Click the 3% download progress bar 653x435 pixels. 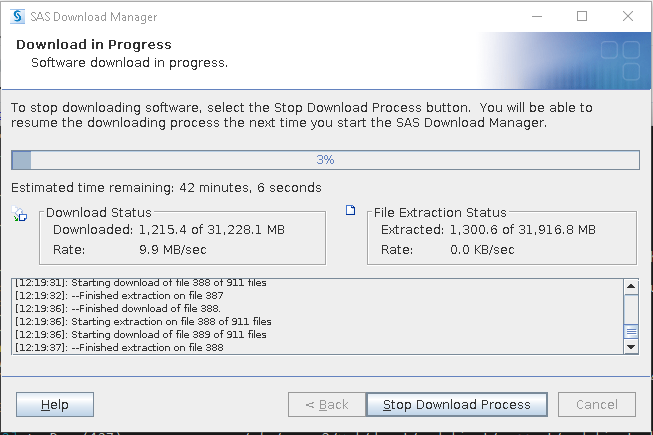click(x=325, y=160)
